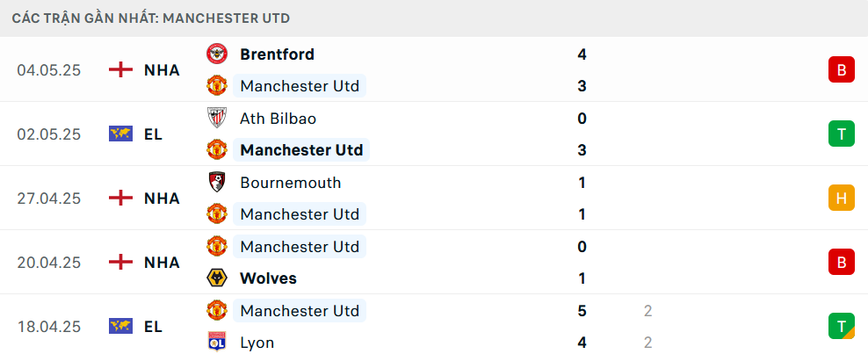The image size is (868, 354).
Task: Click the England flag beside the 04.05.25 match
Action: click(120, 70)
